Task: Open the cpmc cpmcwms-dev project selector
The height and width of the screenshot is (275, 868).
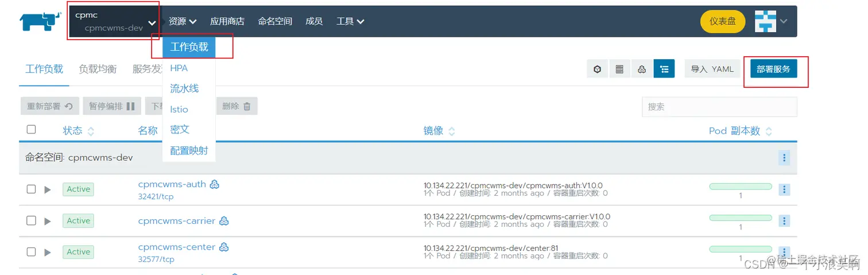Action: point(114,21)
